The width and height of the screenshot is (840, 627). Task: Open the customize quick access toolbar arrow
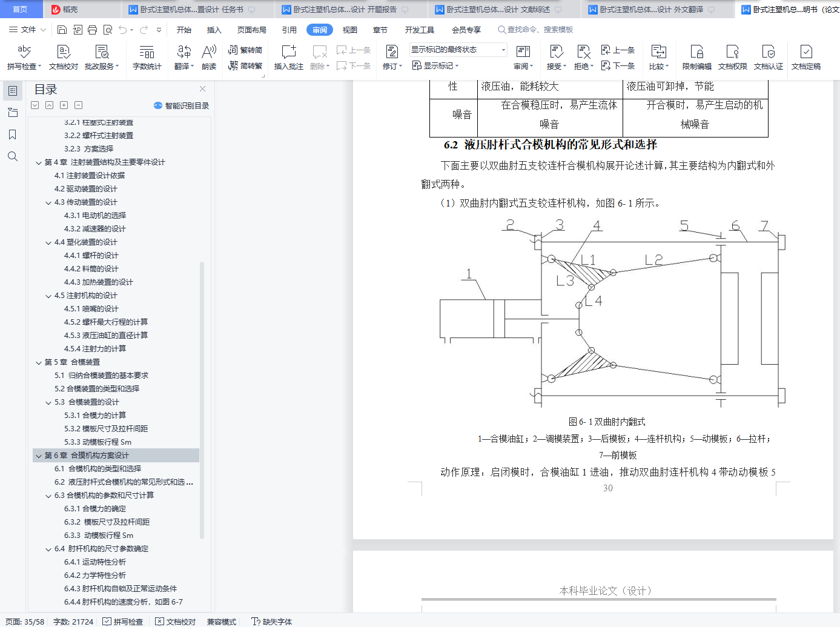click(159, 30)
